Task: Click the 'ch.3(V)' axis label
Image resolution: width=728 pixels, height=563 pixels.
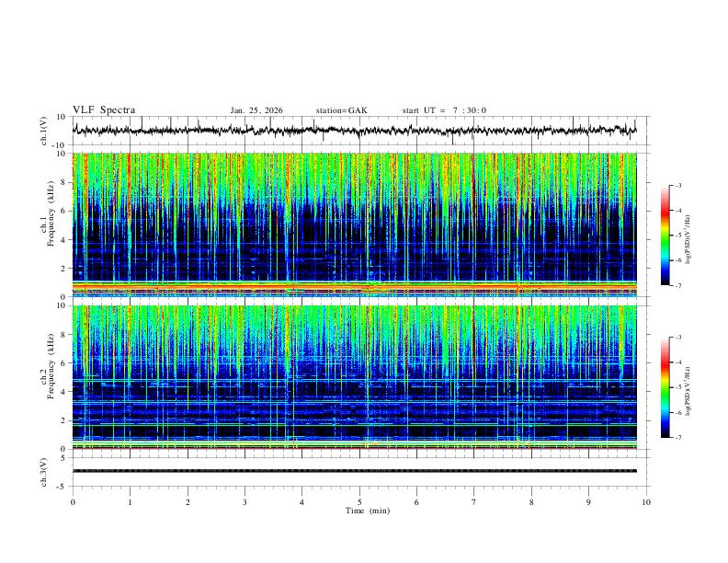Action: coord(44,472)
